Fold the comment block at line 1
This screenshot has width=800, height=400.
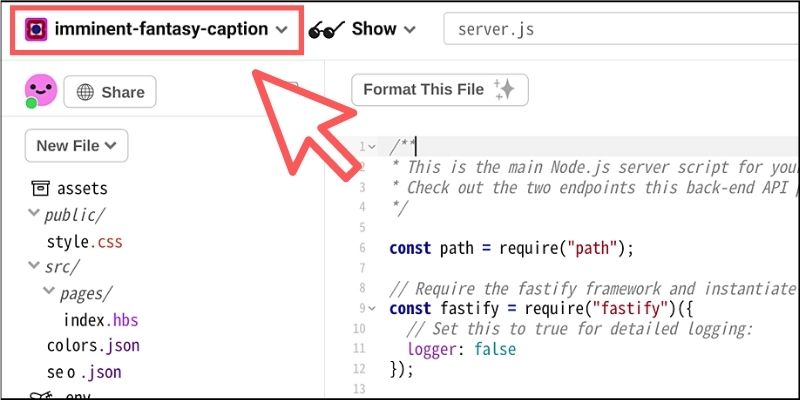(x=372, y=147)
